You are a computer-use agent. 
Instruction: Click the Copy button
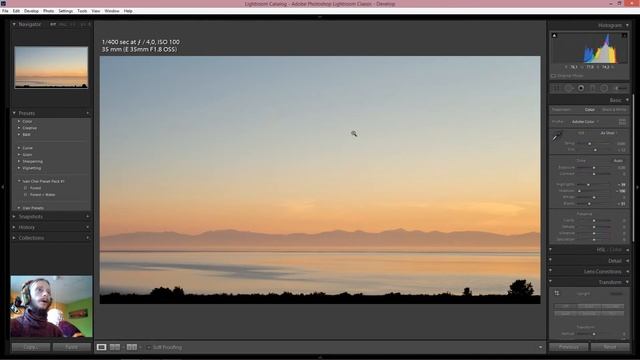(31, 347)
